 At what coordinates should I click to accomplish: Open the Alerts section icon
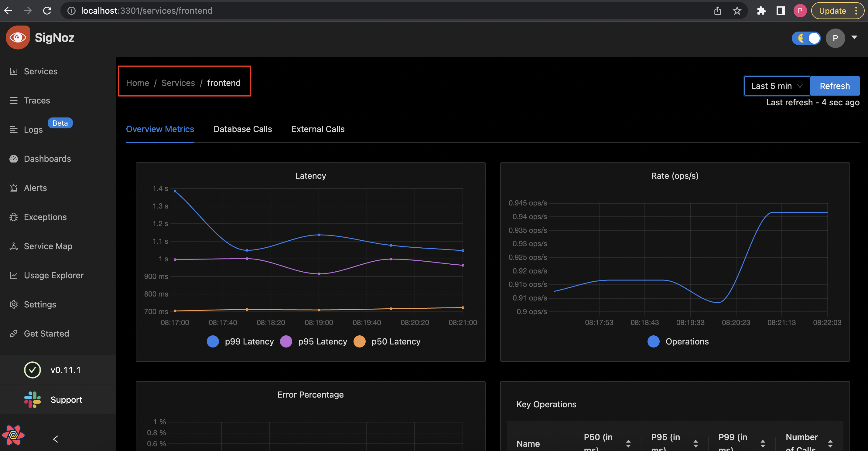coord(13,188)
